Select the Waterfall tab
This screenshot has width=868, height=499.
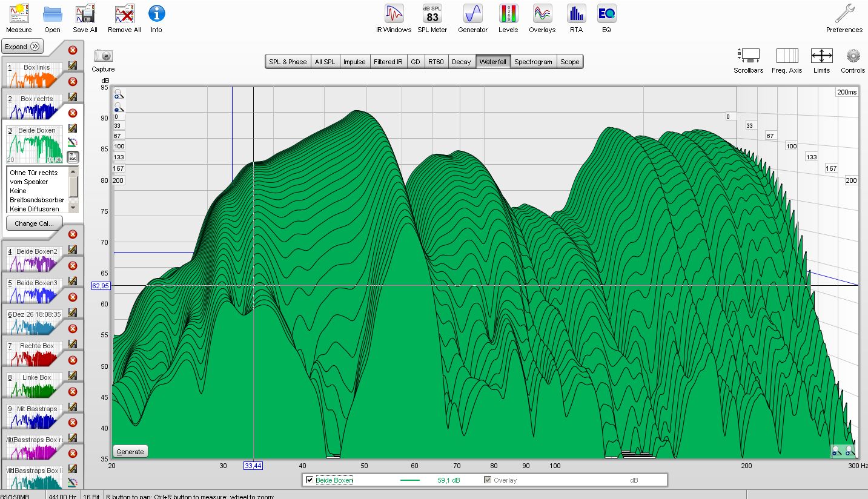tap(493, 62)
